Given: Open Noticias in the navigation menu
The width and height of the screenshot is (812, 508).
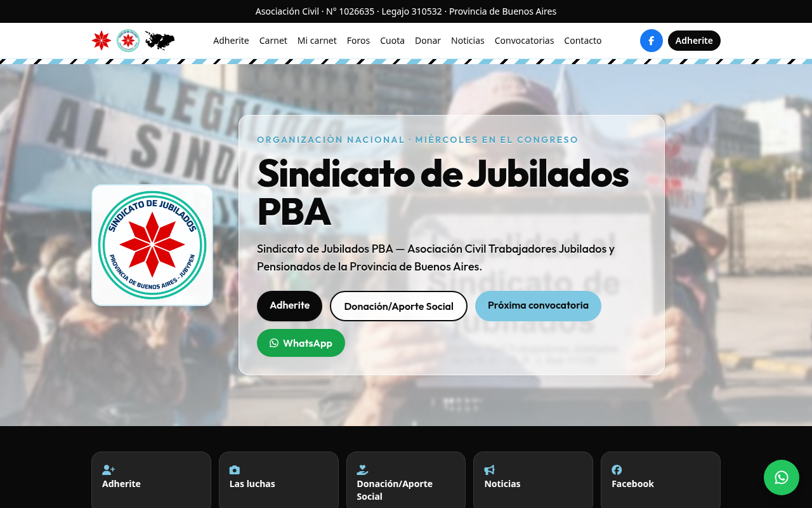Looking at the screenshot, I should (468, 41).
